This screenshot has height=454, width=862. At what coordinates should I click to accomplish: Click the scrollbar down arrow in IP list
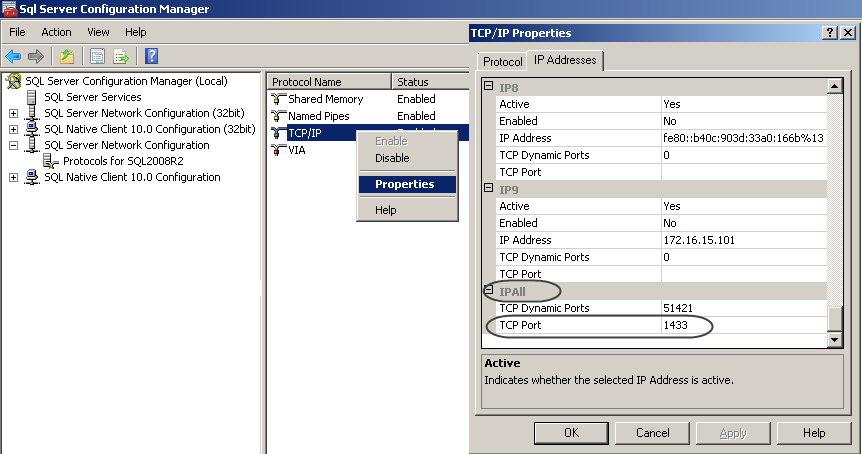pos(835,340)
